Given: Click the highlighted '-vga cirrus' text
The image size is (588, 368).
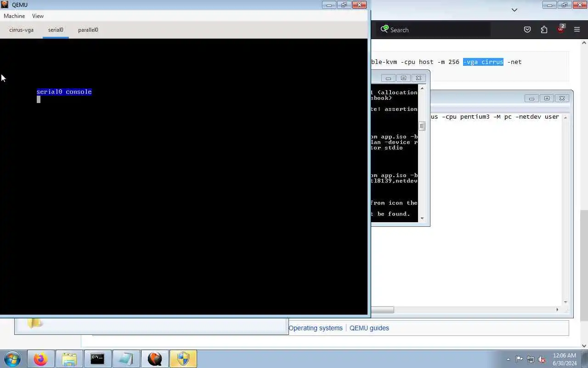Looking at the screenshot, I should tap(483, 62).
